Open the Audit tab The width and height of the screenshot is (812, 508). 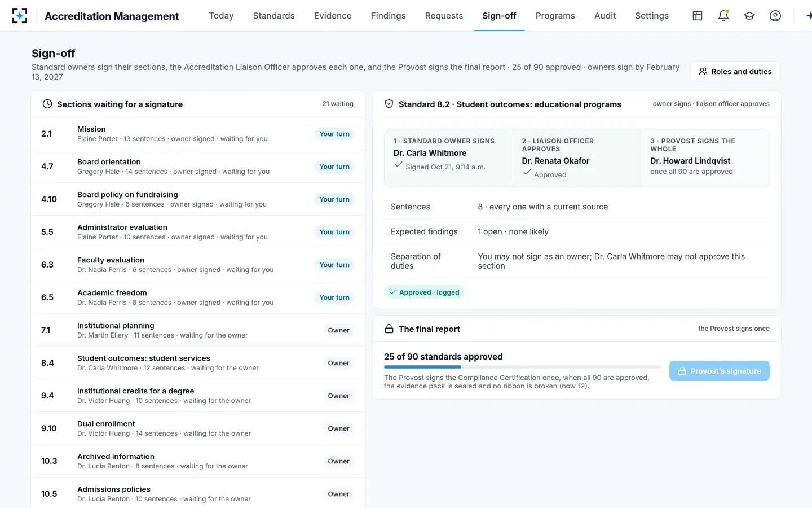click(605, 16)
